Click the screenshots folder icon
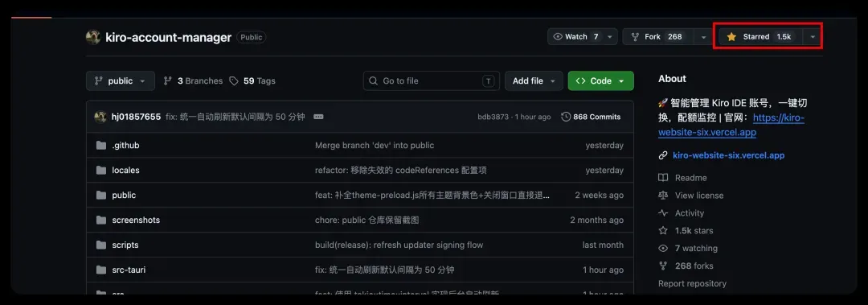This screenshot has height=305, width=868. pos(100,221)
